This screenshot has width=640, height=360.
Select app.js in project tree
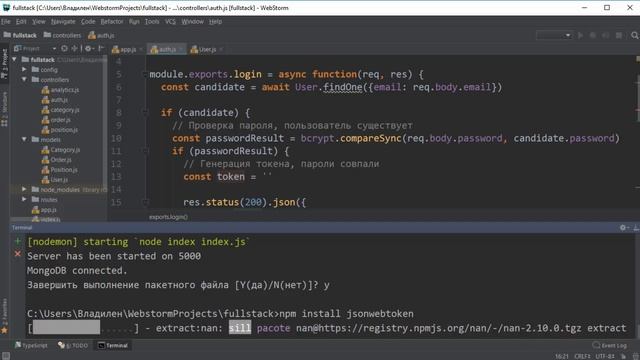44,210
